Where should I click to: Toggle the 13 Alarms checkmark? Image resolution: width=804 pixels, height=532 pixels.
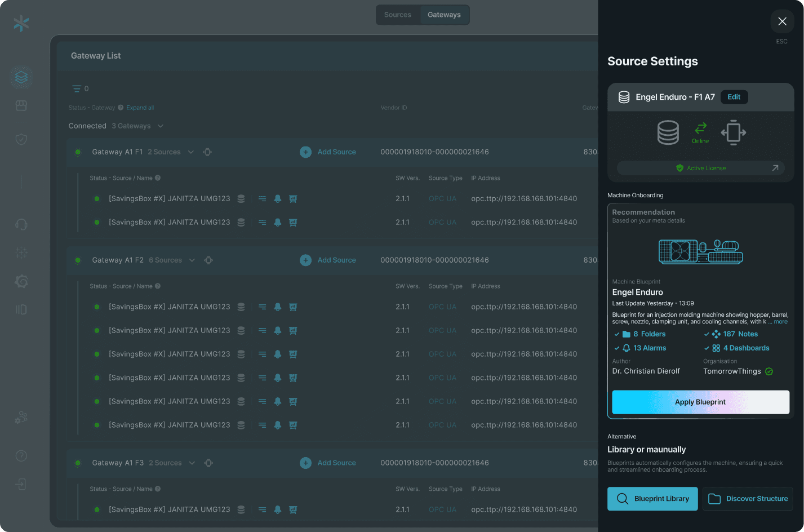coord(617,348)
